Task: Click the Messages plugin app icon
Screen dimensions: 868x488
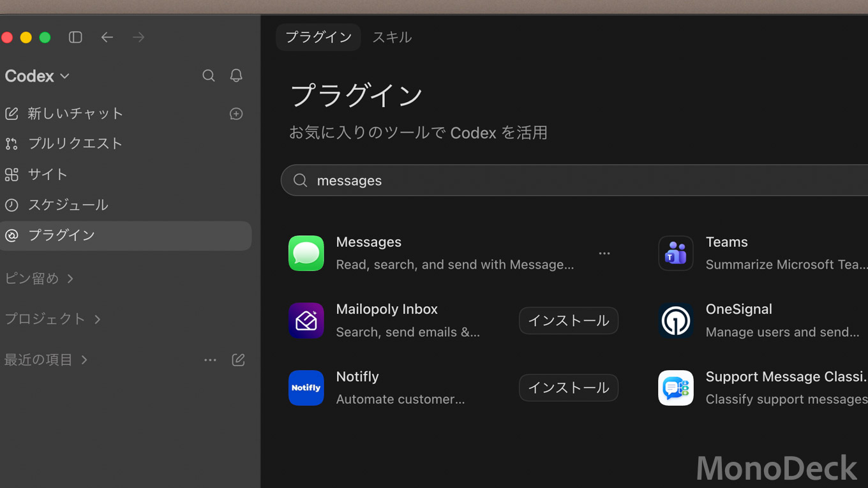Action: click(306, 253)
